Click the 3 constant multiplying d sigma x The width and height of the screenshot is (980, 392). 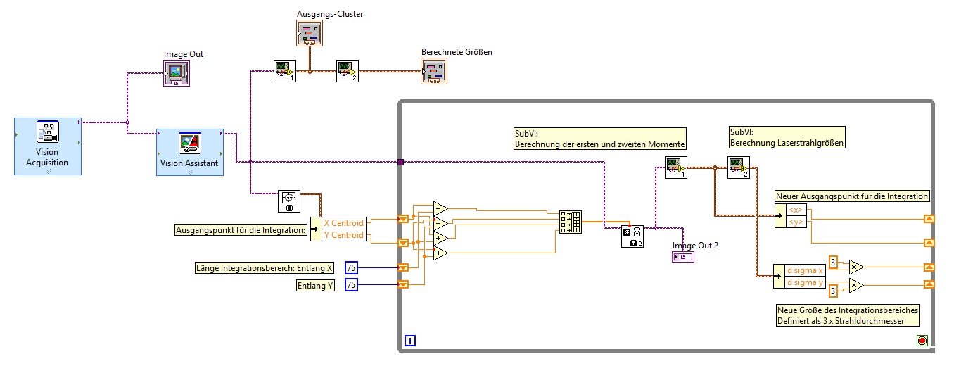tap(833, 262)
